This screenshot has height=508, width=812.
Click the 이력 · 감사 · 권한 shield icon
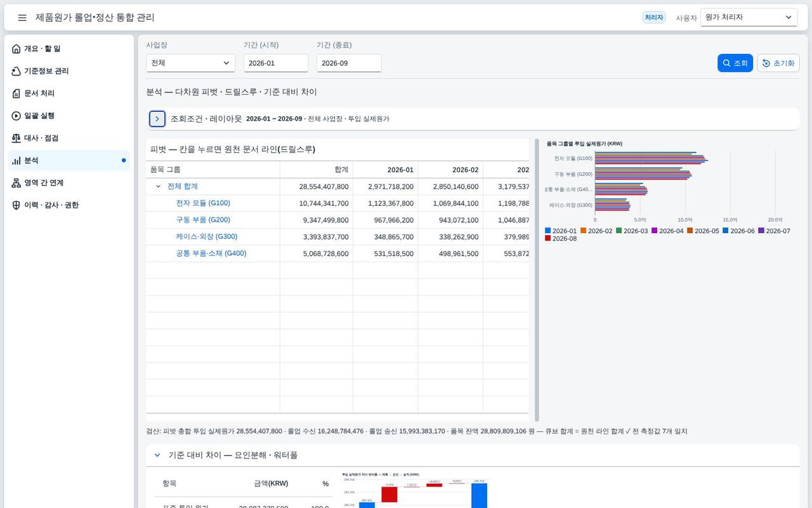pyautogui.click(x=16, y=205)
